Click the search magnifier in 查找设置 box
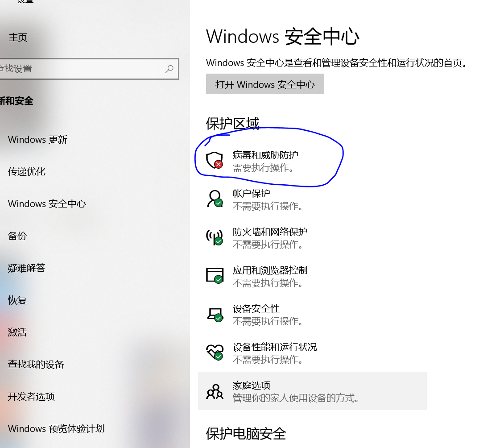This screenshot has height=448, width=479. (169, 69)
